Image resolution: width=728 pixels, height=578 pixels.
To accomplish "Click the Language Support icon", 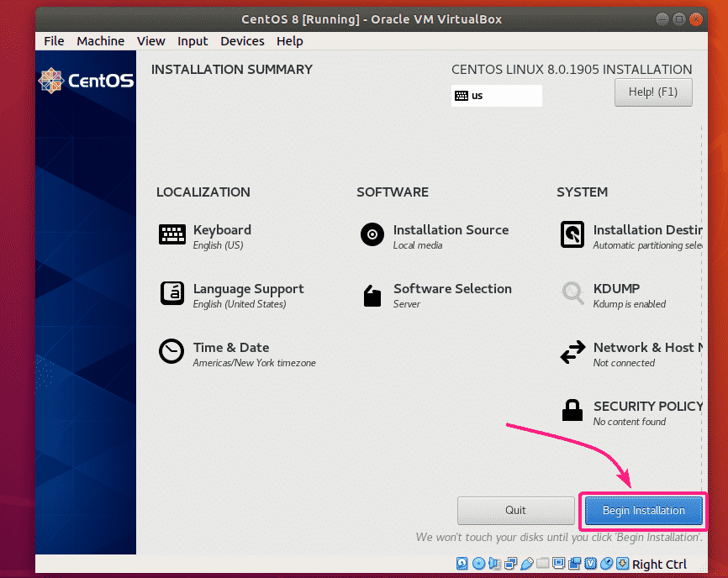I will [x=172, y=294].
